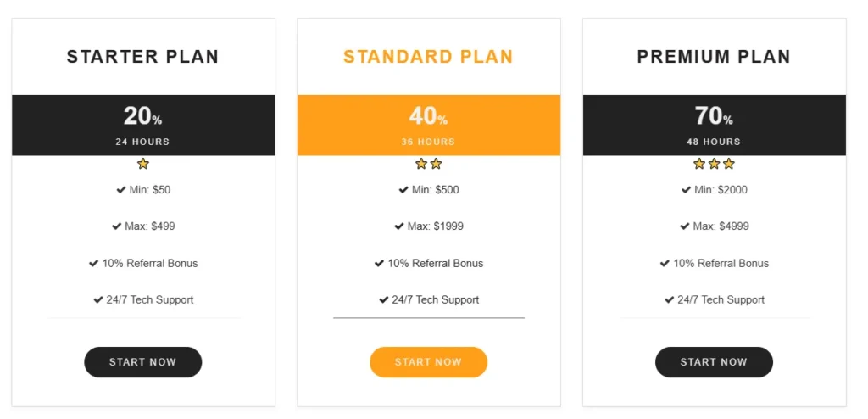Click the checkmark beside Min: $500
The height and width of the screenshot is (419, 868).
click(403, 190)
